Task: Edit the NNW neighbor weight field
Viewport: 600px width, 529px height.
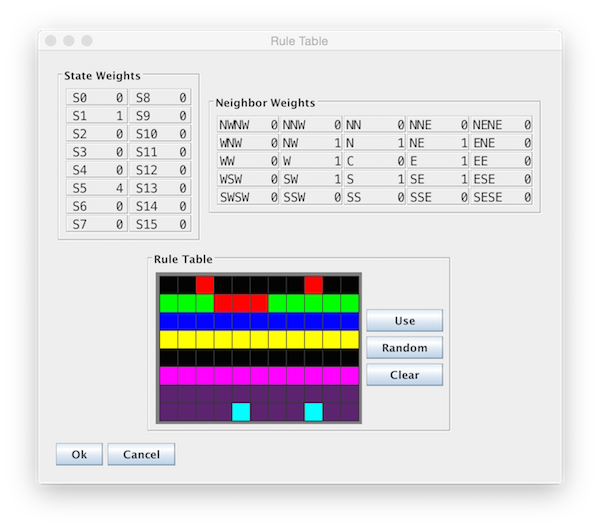Action: (x=311, y=124)
